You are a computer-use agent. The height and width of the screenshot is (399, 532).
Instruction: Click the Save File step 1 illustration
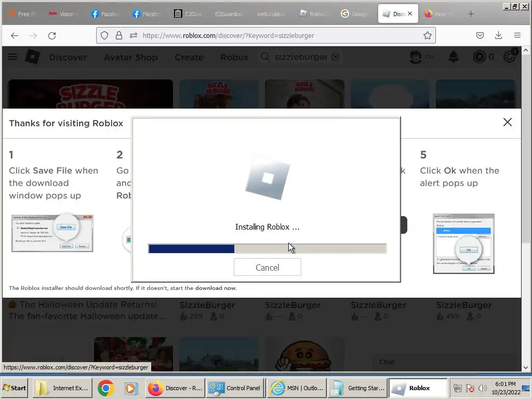(x=52, y=233)
